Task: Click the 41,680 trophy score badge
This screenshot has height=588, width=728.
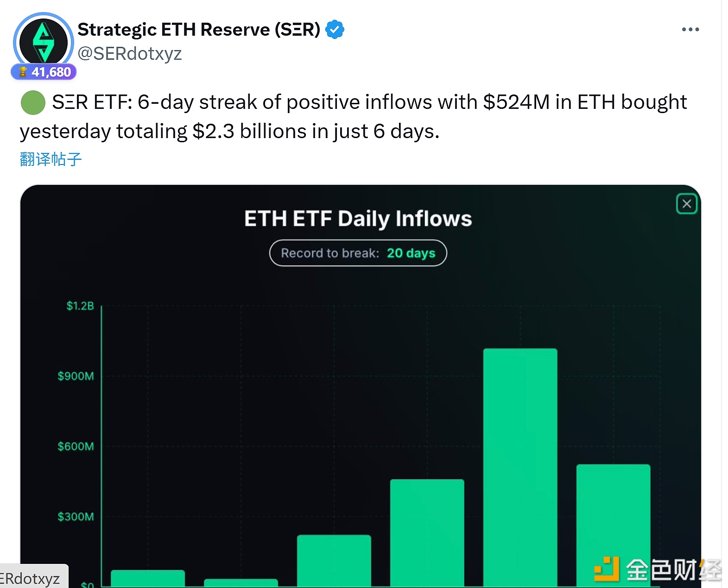Action: pos(44,72)
